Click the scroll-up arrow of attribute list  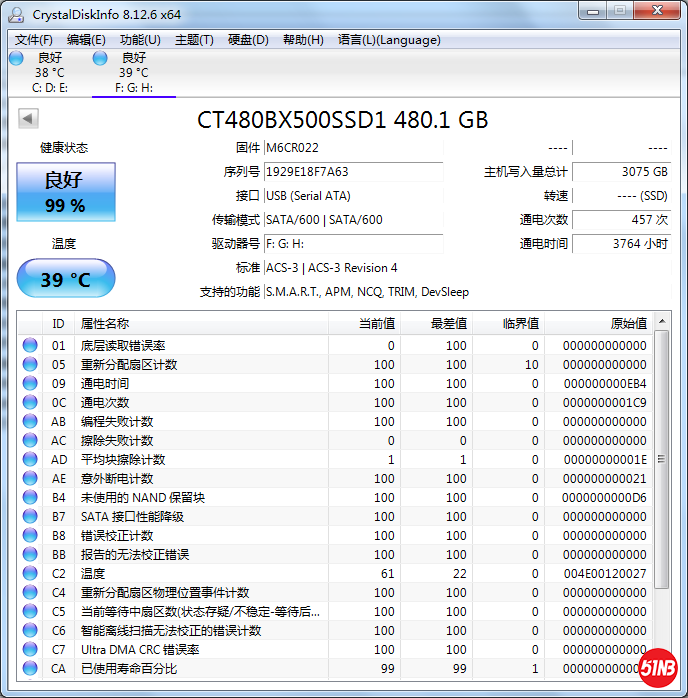click(x=661, y=321)
